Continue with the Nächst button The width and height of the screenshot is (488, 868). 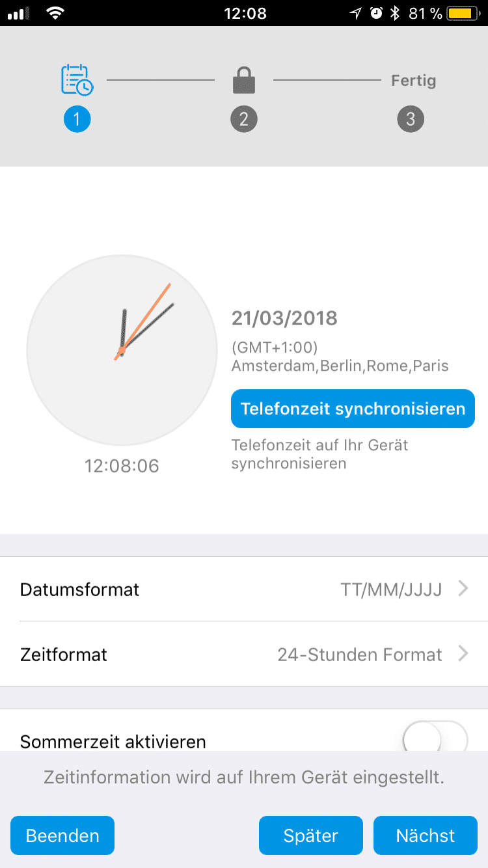tap(426, 835)
